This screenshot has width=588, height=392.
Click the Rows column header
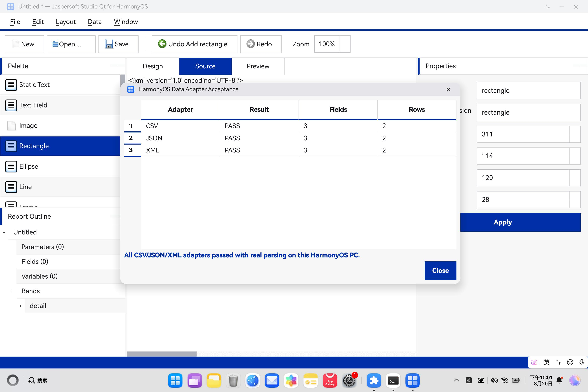[417, 109]
